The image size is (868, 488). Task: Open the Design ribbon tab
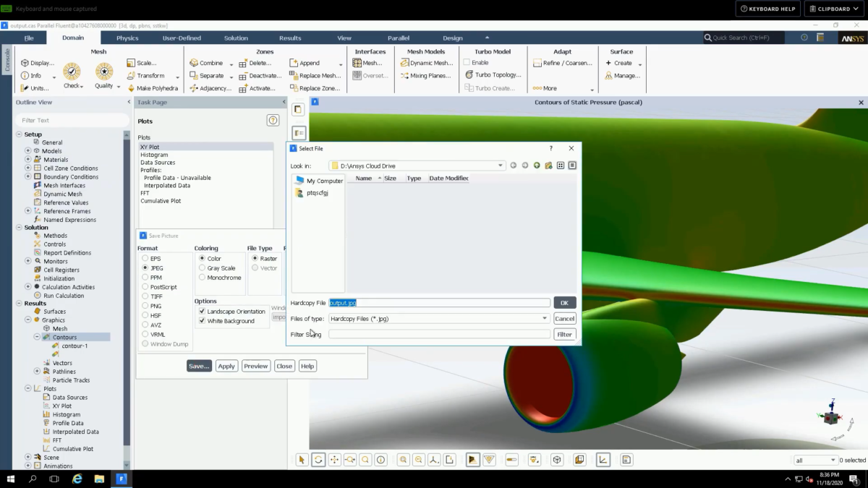[x=453, y=38]
